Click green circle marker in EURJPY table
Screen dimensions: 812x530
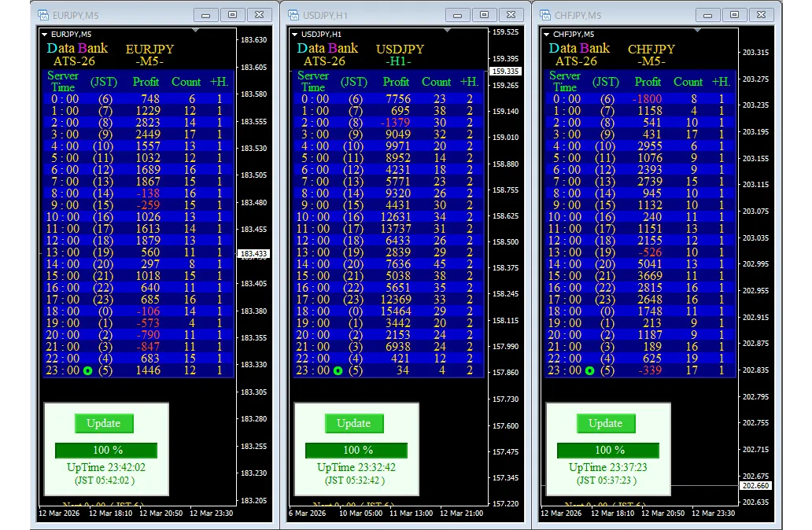87,370
